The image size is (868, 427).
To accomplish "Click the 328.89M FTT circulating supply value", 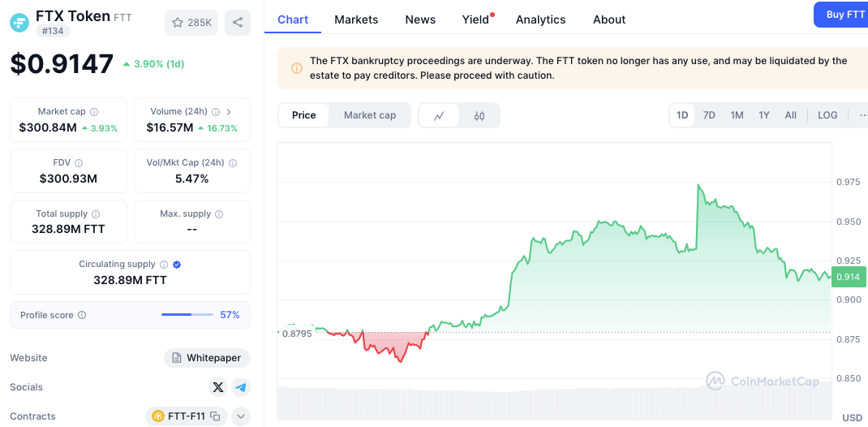I will (x=130, y=280).
